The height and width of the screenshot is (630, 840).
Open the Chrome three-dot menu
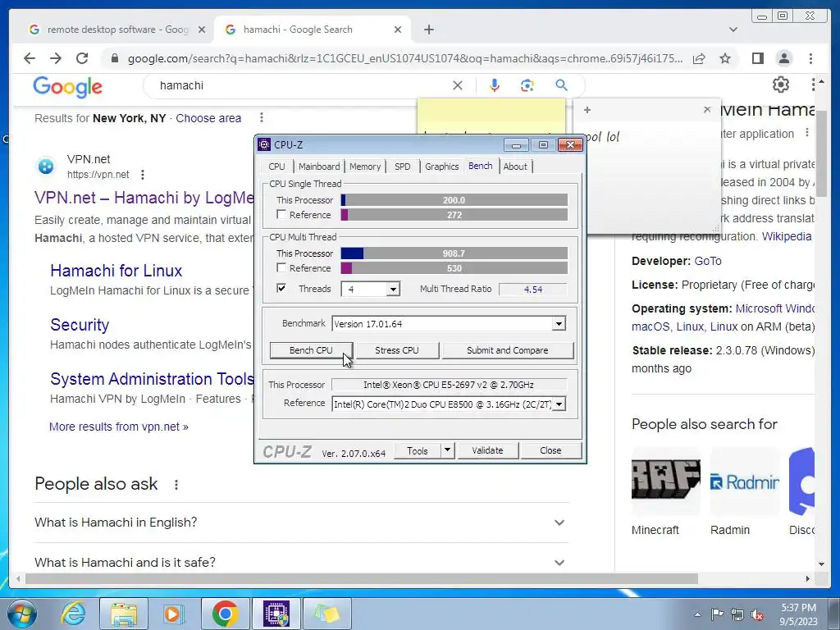pyautogui.click(x=810, y=58)
